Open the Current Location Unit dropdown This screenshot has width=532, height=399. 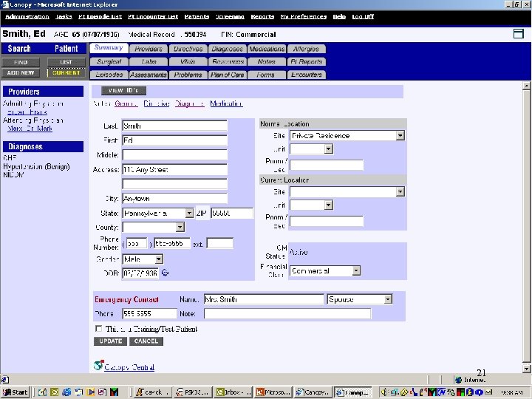[328, 205]
